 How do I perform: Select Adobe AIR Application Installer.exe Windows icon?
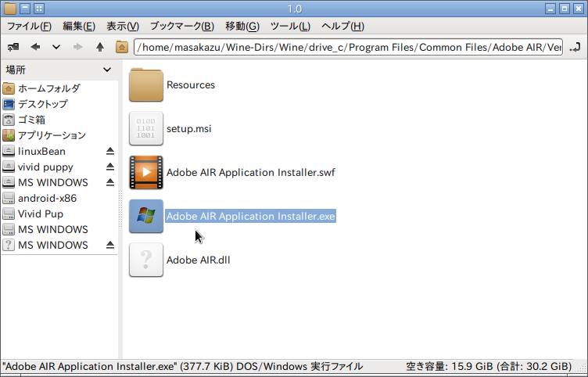pyautogui.click(x=146, y=216)
